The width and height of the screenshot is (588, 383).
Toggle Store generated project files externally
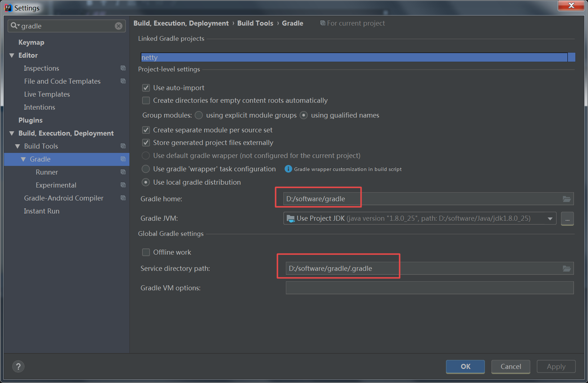coord(146,142)
